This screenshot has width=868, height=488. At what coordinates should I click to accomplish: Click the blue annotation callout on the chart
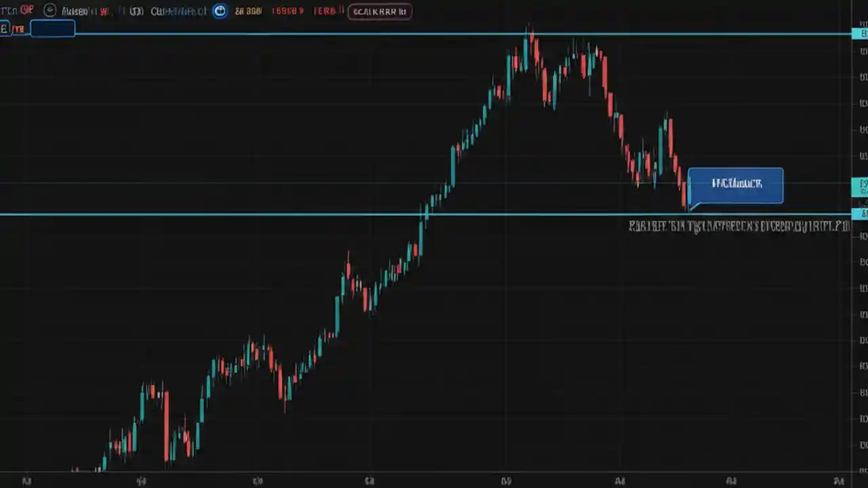coord(736,184)
